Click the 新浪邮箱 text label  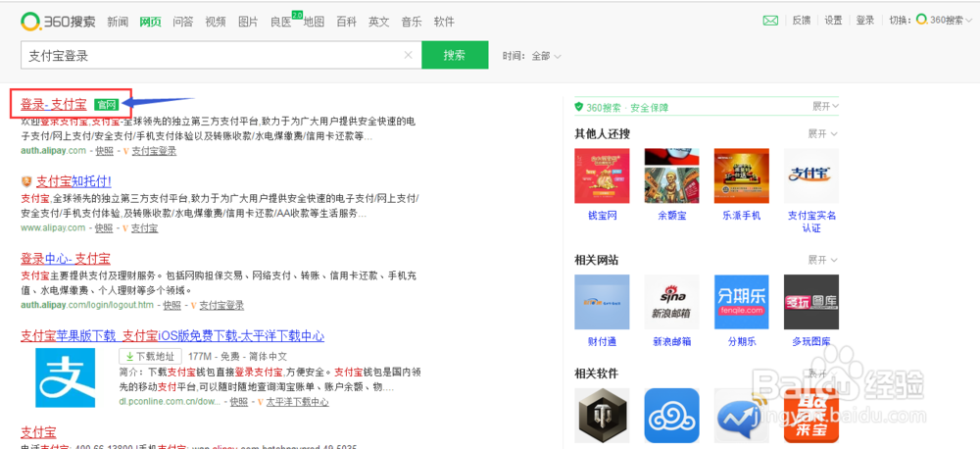pyautogui.click(x=672, y=342)
